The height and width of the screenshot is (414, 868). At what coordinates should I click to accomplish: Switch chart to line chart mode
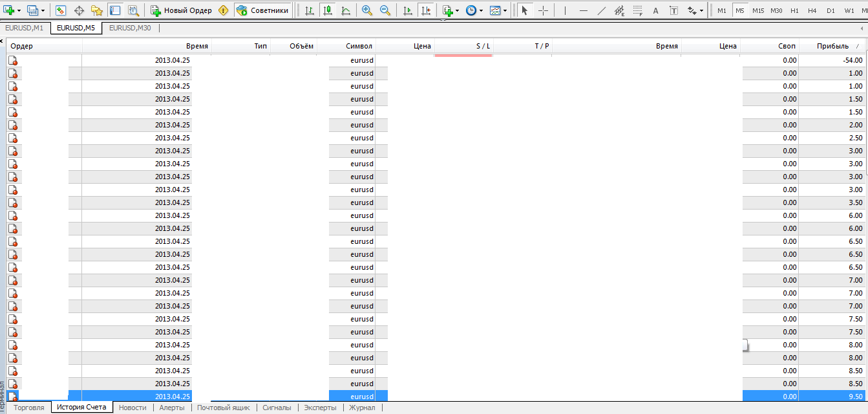346,10
